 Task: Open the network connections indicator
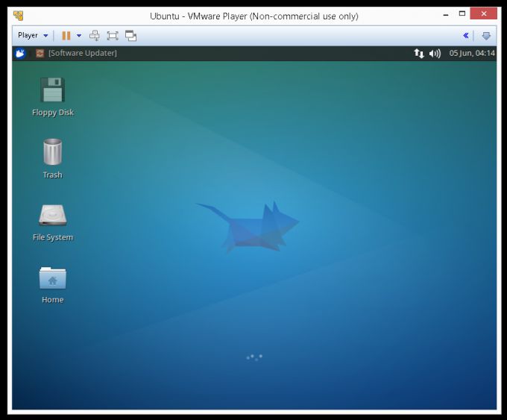(x=419, y=53)
